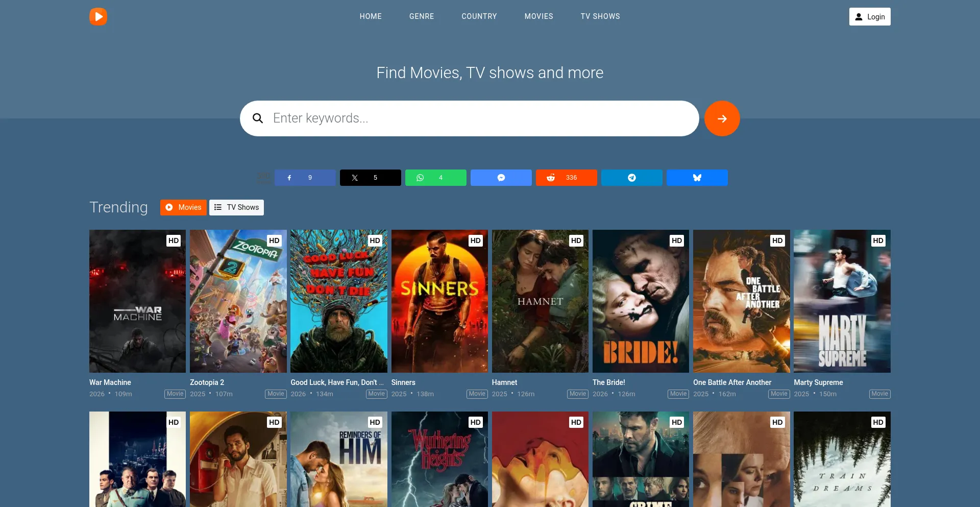Open One Battle After Another title link
This screenshot has width=980, height=507.
click(x=732, y=382)
